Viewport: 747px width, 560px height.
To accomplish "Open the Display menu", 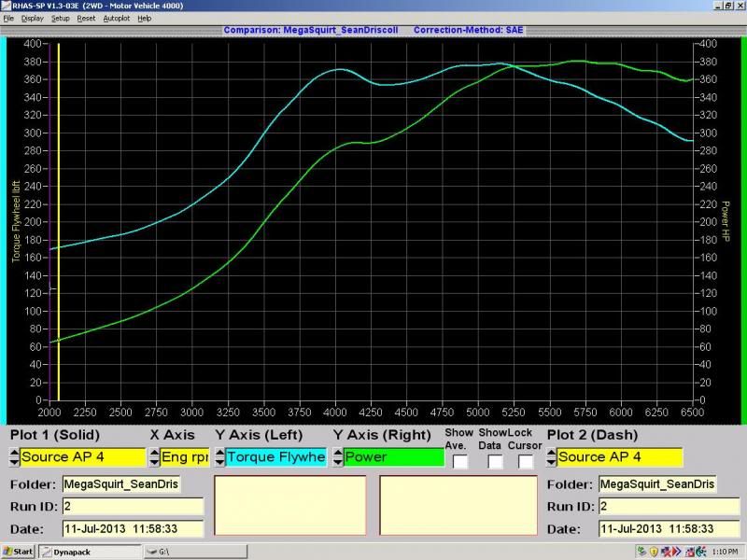I will click(x=32, y=18).
